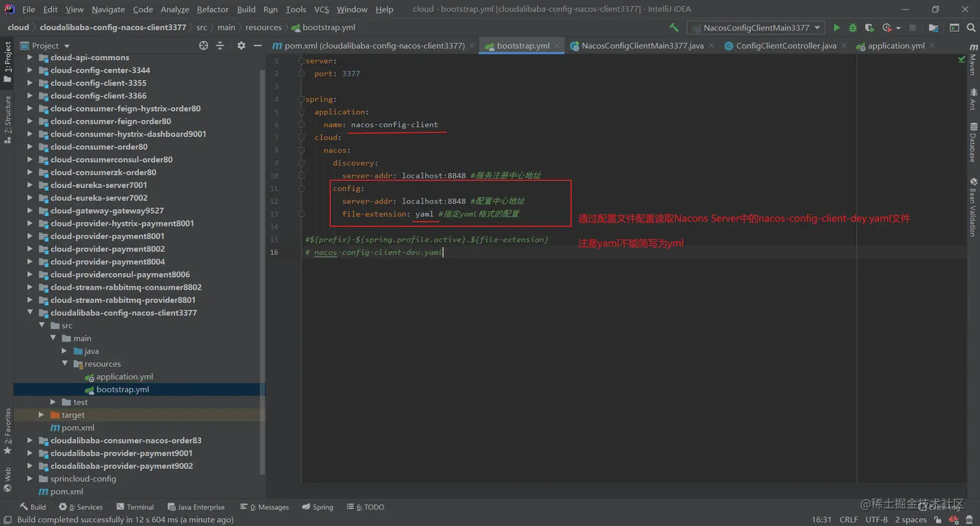Image resolution: width=980 pixels, height=526 pixels.
Task: Click the green hammer Build Project icon
Action: (x=674, y=28)
